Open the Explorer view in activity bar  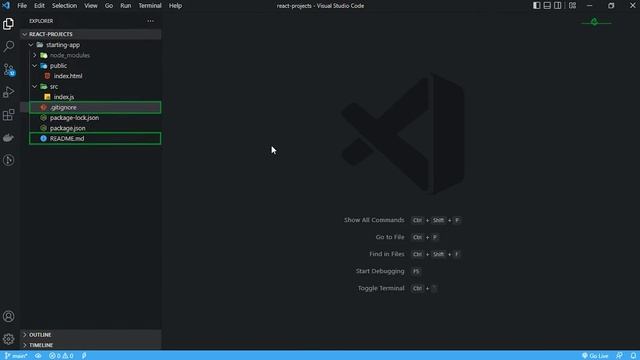(9, 24)
